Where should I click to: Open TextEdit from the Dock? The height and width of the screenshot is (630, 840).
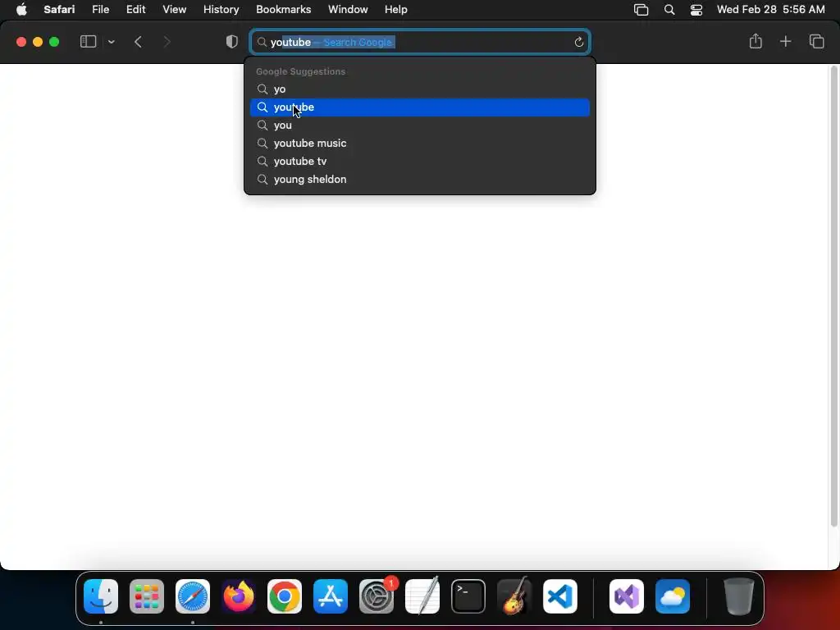(422, 596)
